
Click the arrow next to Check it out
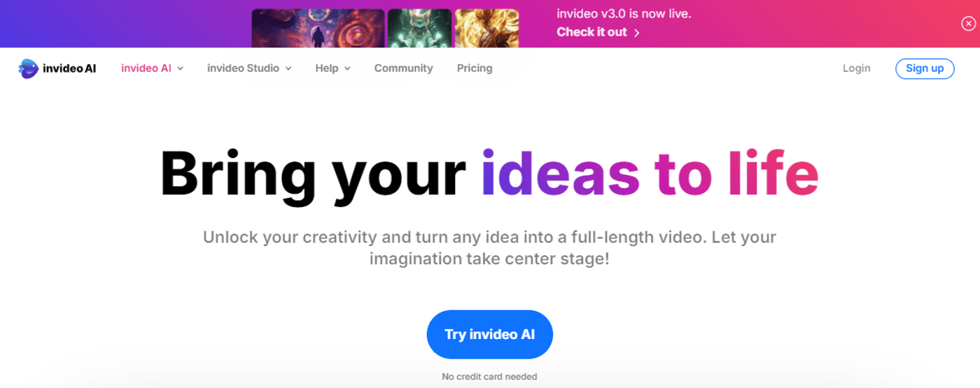point(636,33)
